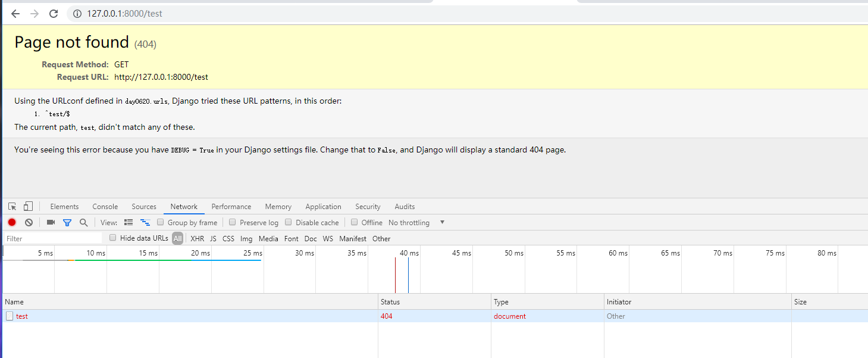Filter requests by WS
The image size is (868, 358).
tap(328, 238)
